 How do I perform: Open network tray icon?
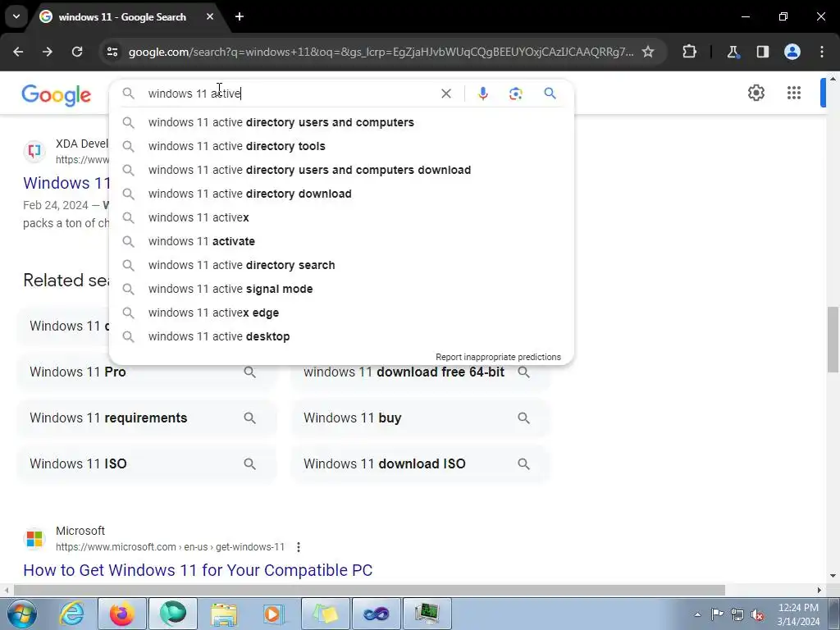click(x=737, y=614)
